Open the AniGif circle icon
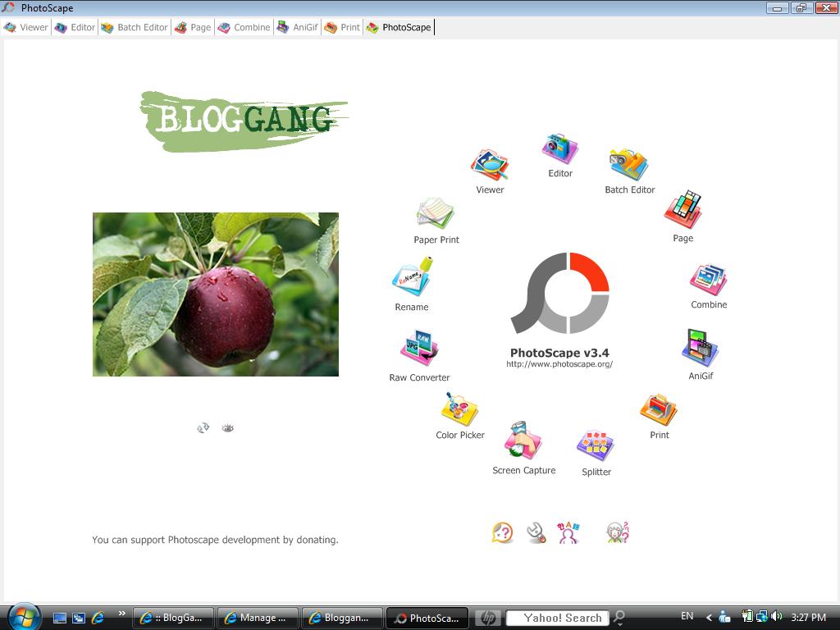The image size is (840, 630). (x=701, y=348)
